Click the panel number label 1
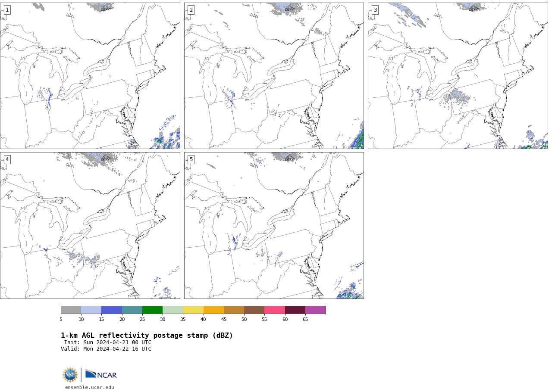The height and width of the screenshot is (392, 552). click(7, 10)
